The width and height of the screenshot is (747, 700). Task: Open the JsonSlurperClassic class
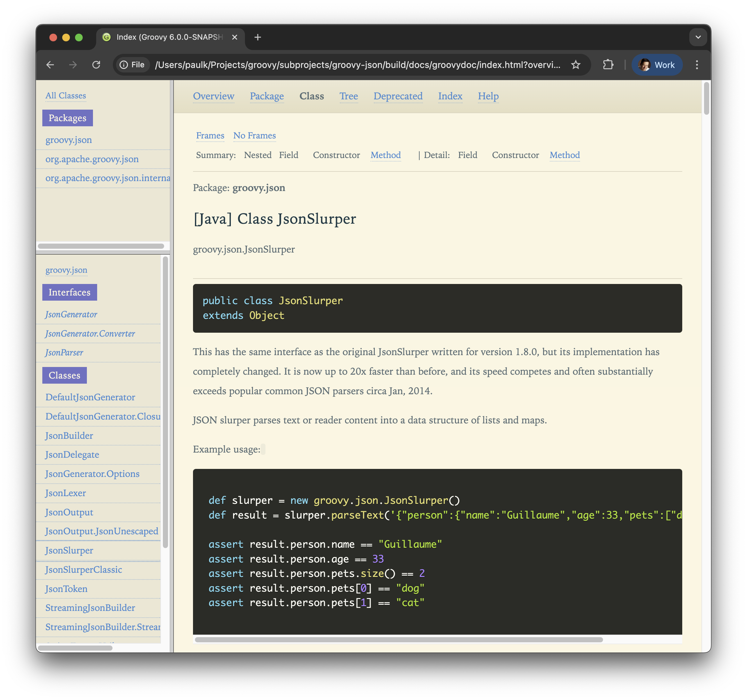pos(84,570)
